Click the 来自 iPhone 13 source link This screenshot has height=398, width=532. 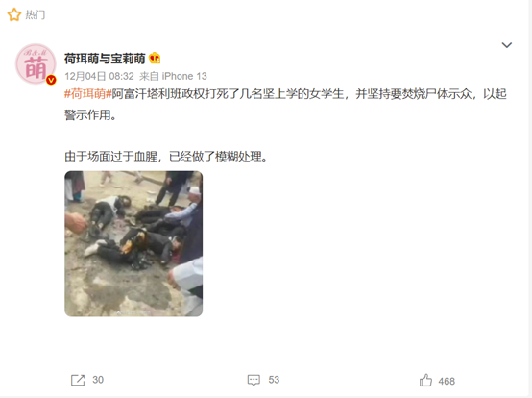[173, 76]
